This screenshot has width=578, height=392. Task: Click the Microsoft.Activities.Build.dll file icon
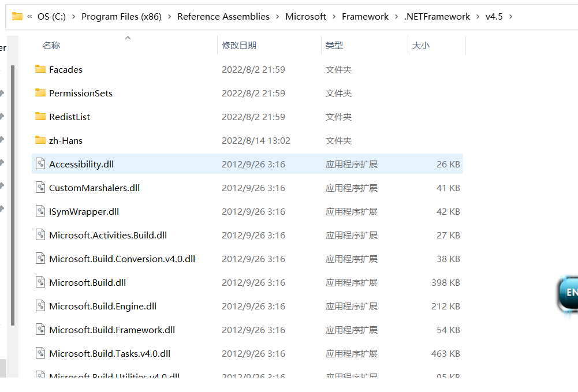40,235
